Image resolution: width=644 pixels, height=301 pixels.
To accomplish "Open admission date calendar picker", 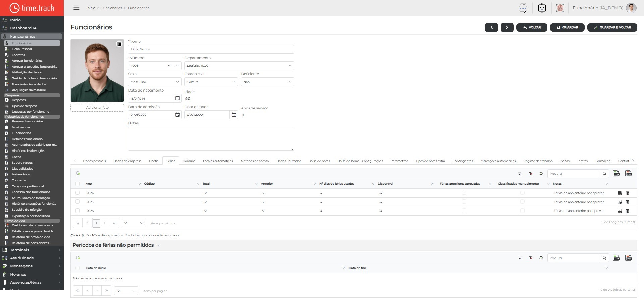I will point(177,115).
